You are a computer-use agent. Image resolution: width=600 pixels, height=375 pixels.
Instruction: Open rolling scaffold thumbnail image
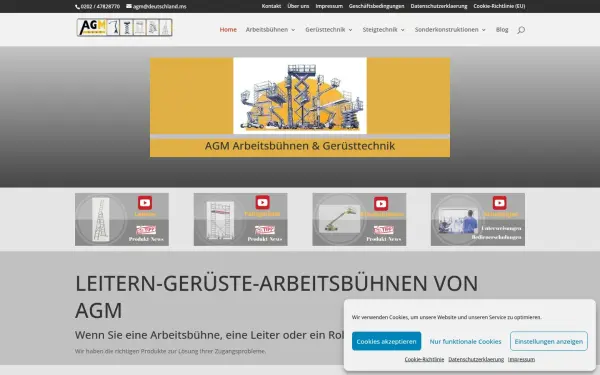pyautogui.click(x=220, y=220)
